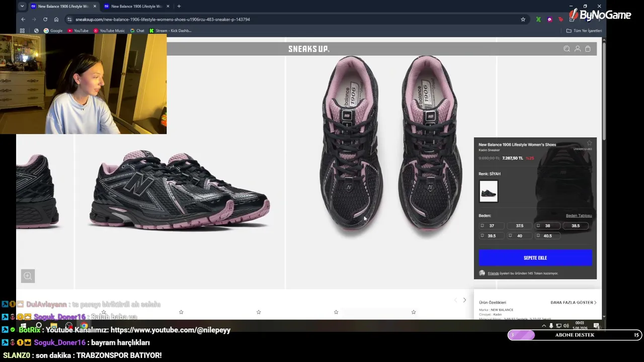Go to next product image arrow

pos(464,300)
